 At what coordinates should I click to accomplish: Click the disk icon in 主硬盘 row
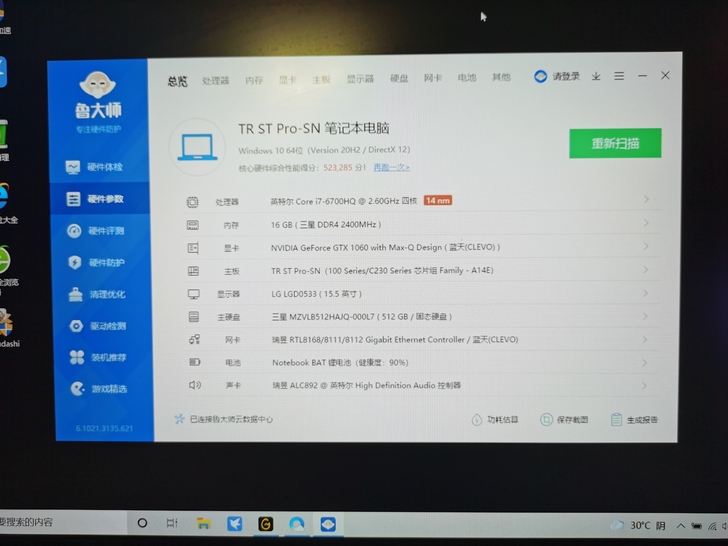click(x=194, y=317)
